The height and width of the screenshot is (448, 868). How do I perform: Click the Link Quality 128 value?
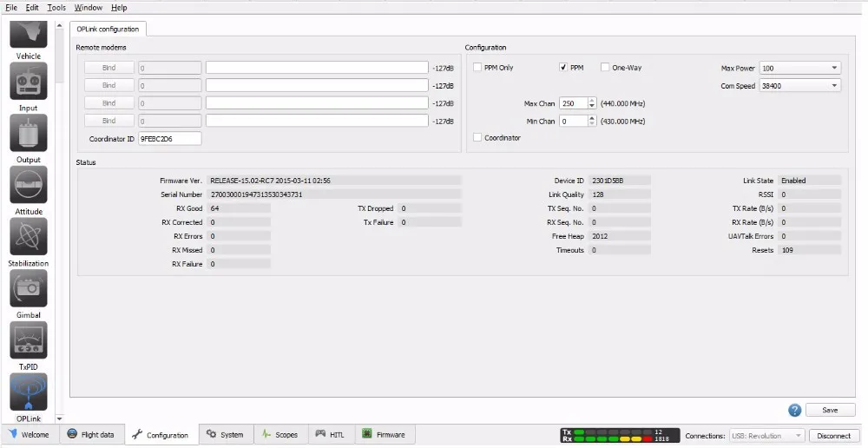click(620, 194)
